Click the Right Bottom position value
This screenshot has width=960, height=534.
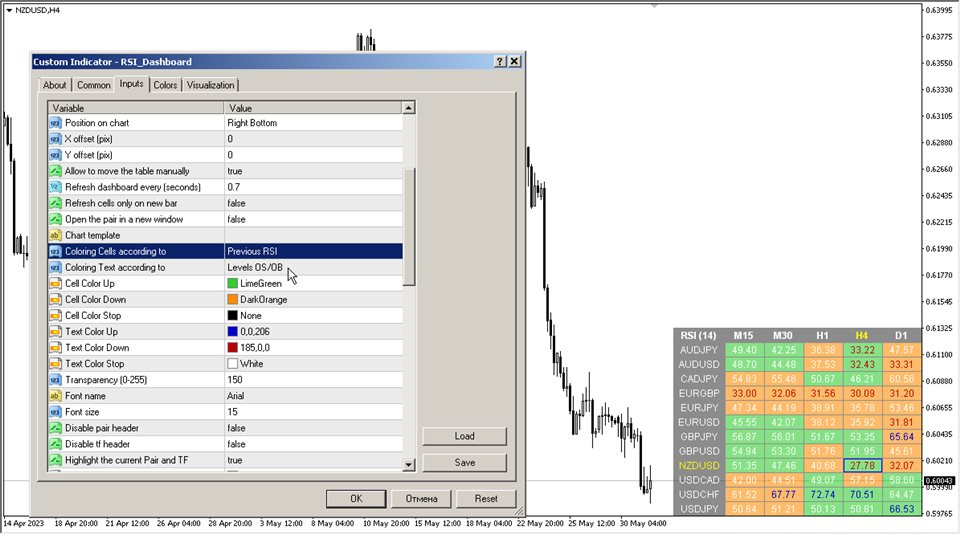click(313, 122)
